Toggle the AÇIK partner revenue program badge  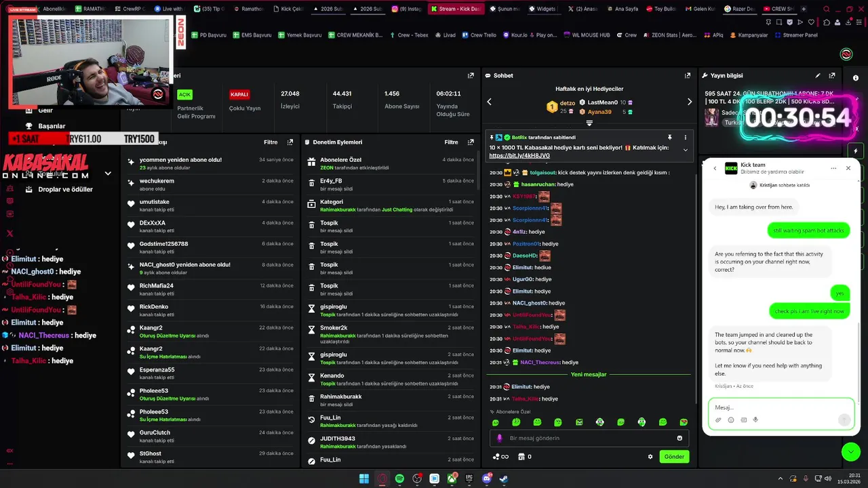[x=184, y=95]
